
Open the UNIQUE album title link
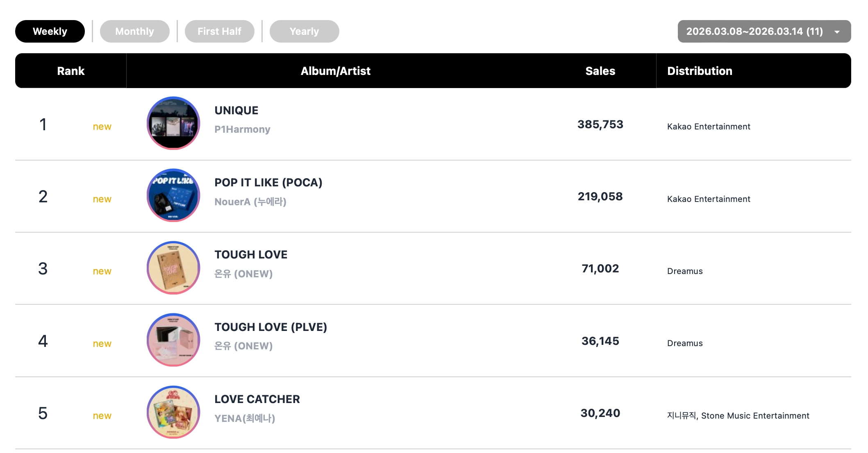click(236, 111)
